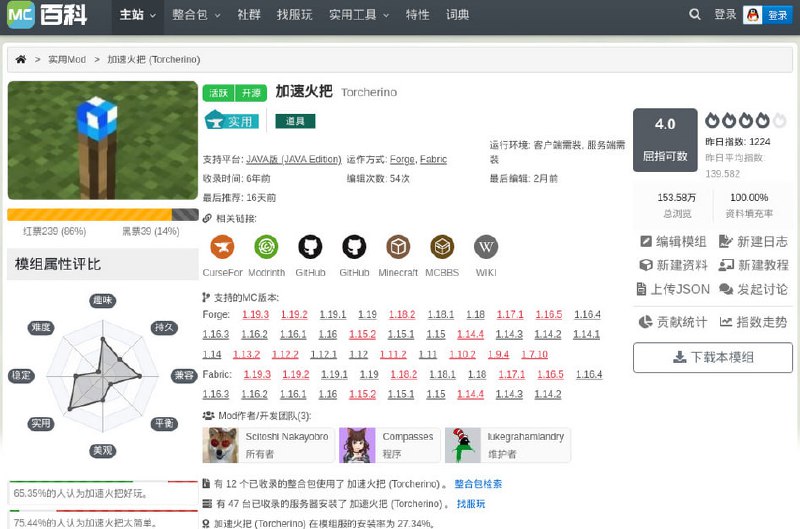Open the 整合包检索 link
This screenshot has height=529, width=800.
pyautogui.click(x=478, y=484)
